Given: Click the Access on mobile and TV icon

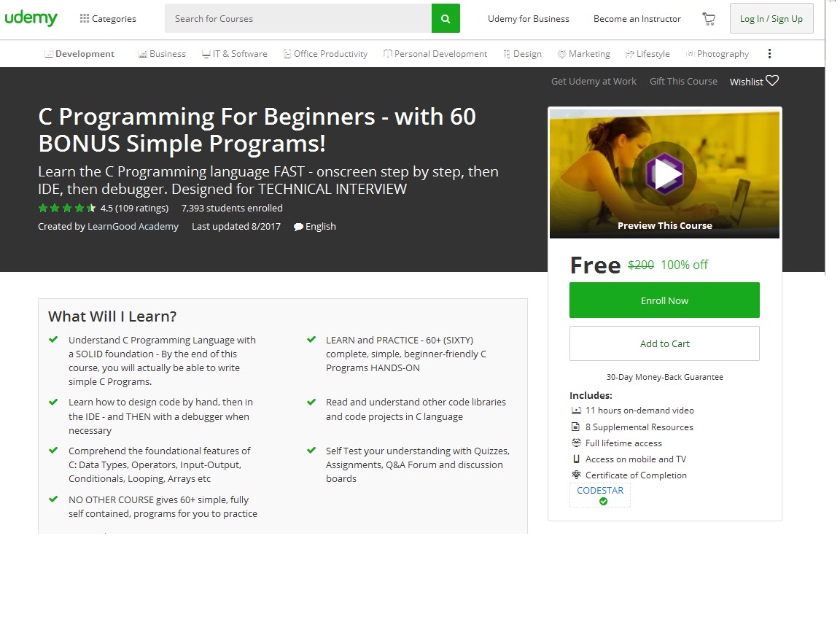Looking at the screenshot, I should [577, 459].
